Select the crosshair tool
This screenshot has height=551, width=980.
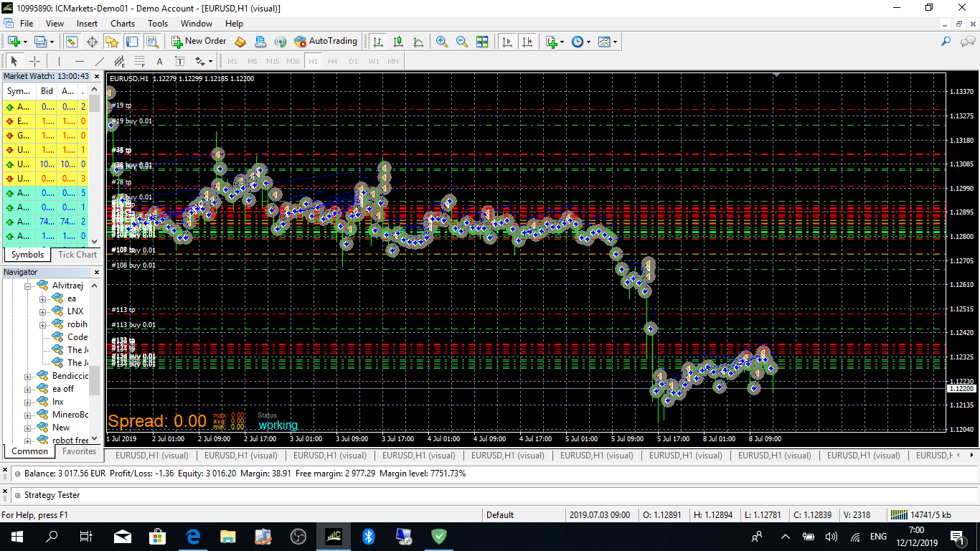tap(34, 62)
